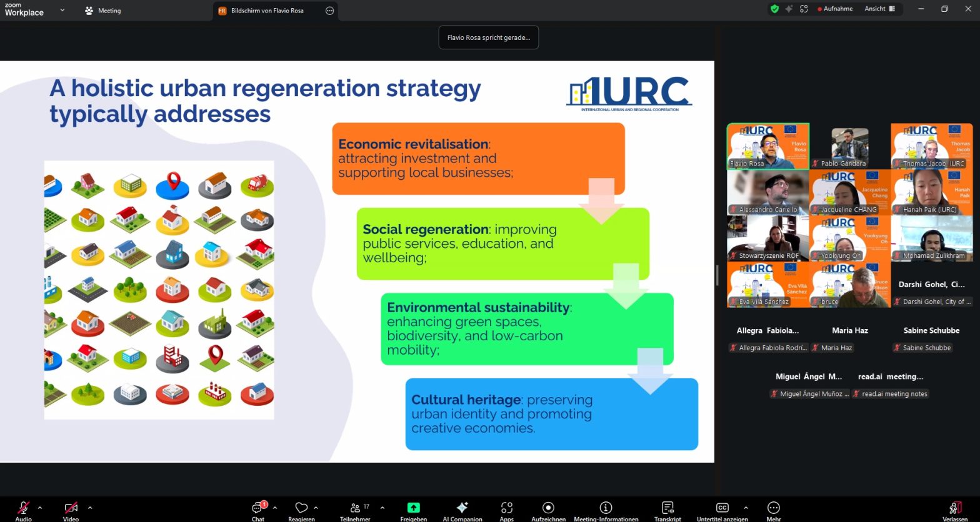
Task: Expand the audio options chevron
Action: 40,508
